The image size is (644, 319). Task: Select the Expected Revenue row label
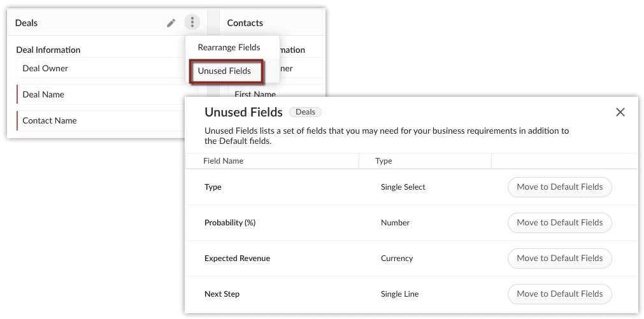tap(237, 259)
